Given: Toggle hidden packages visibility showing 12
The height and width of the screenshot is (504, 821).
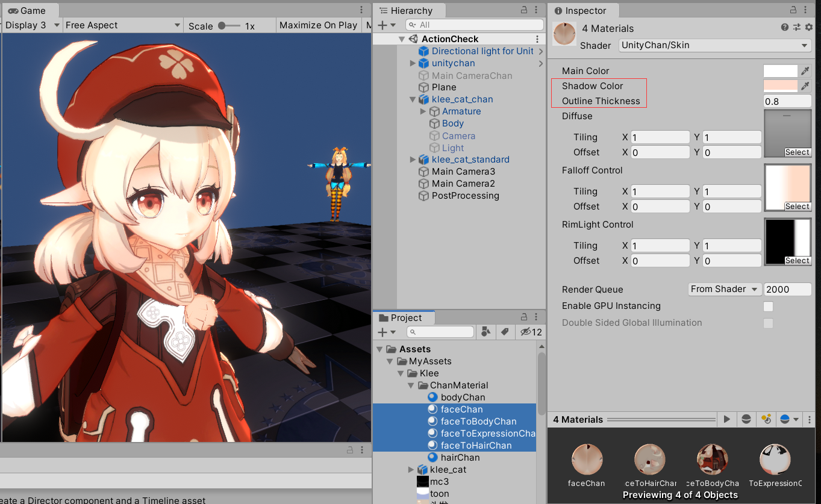Looking at the screenshot, I should [531, 332].
